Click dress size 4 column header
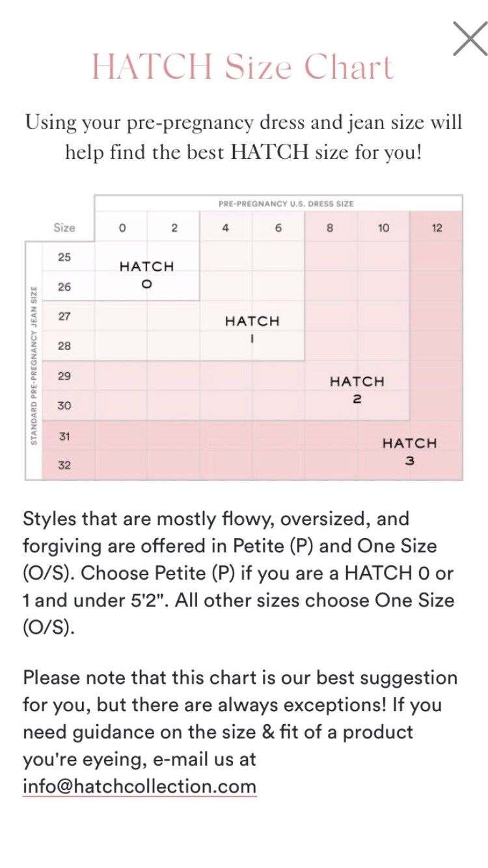488x868 pixels. coord(226,228)
